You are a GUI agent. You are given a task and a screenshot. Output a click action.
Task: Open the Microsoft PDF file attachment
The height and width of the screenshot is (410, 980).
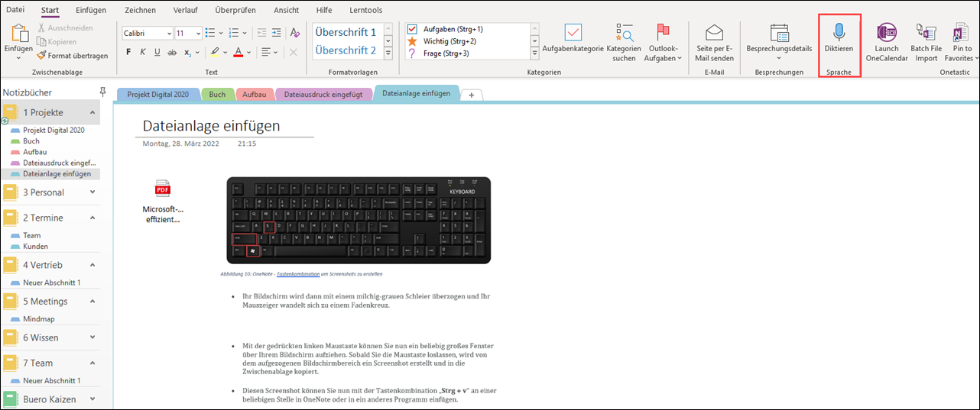pos(163,202)
